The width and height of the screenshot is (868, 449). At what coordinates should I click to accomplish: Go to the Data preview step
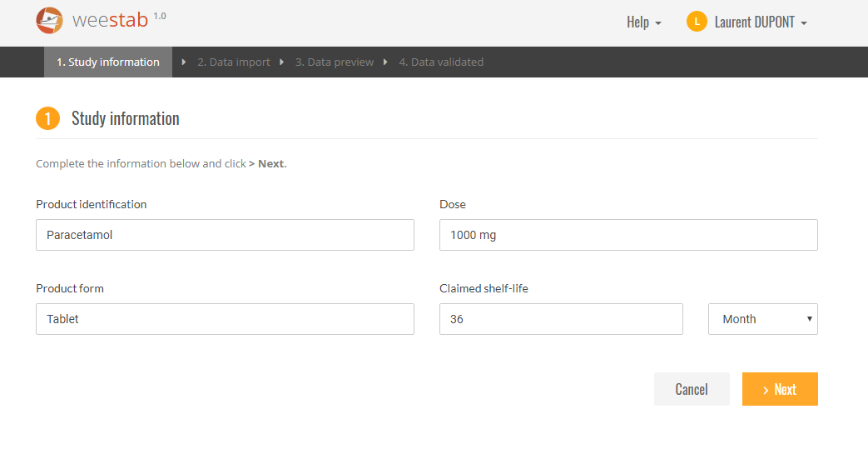point(335,62)
